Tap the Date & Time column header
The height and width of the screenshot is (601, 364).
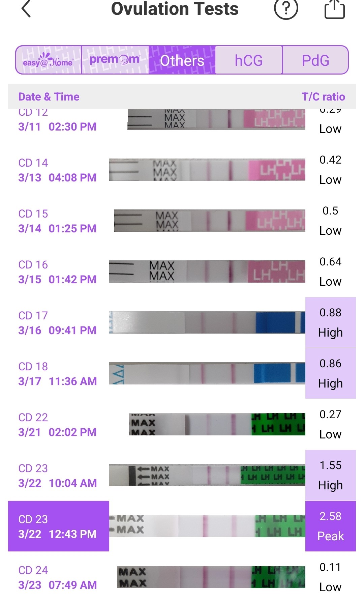[49, 97]
